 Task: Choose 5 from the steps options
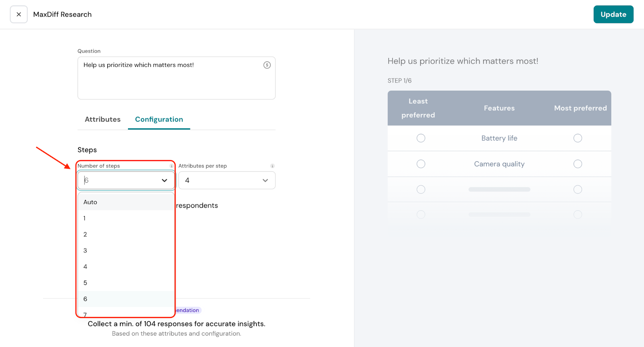85,283
